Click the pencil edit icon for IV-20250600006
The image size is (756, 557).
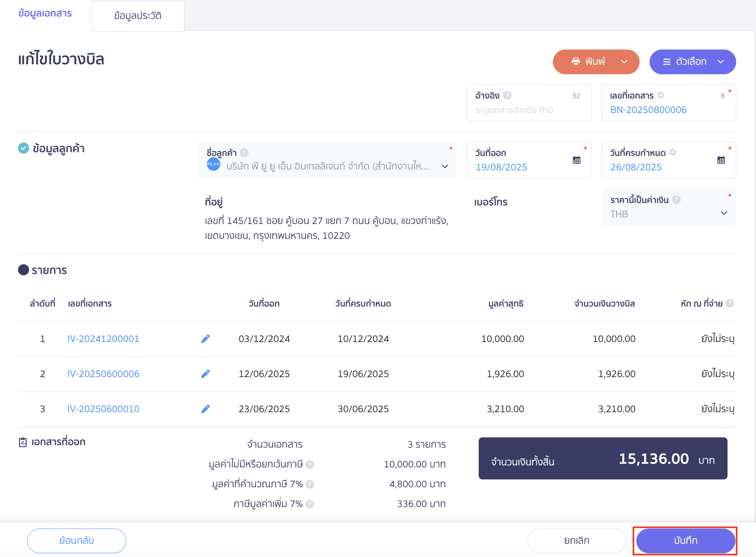pyautogui.click(x=205, y=374)
